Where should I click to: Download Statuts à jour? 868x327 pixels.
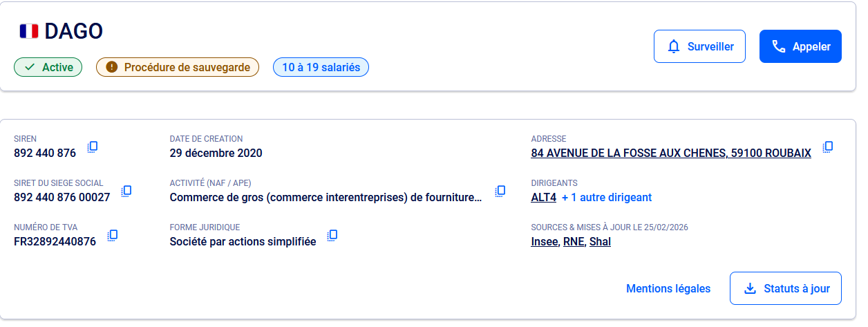pos(786,288)
